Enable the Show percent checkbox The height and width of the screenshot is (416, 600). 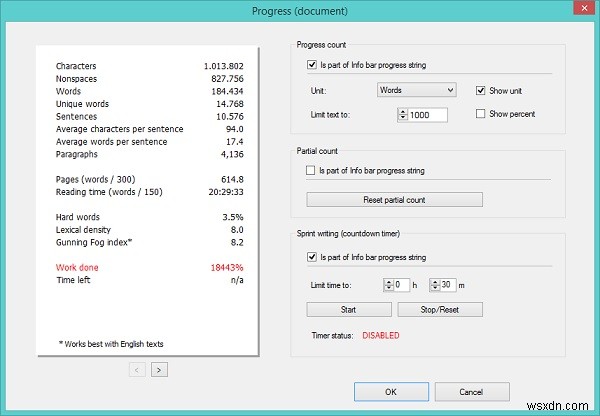(x=480, y=114)
